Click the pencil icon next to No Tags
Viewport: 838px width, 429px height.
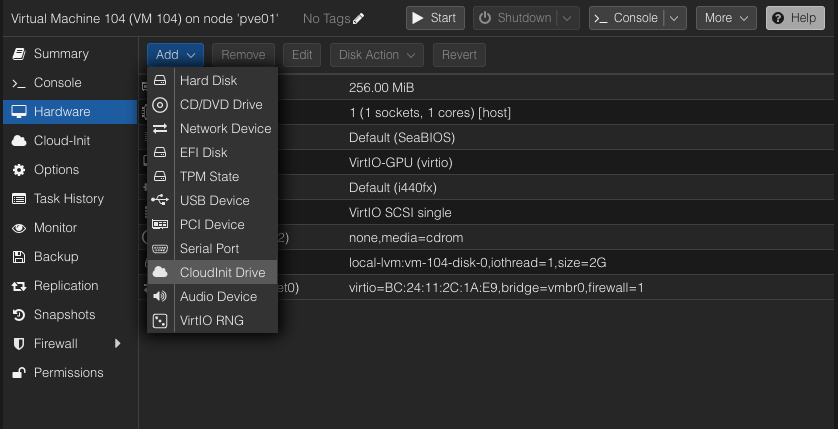359,18
